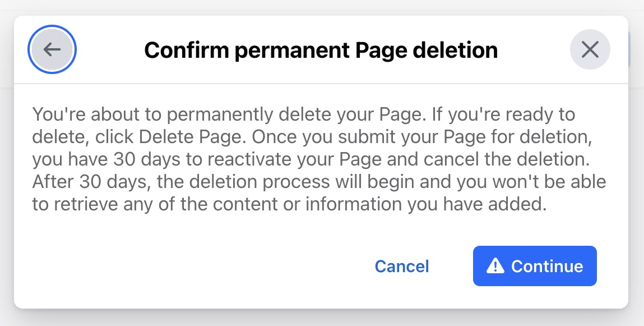
Task: Select the Cancel text link
Action: 402,267
